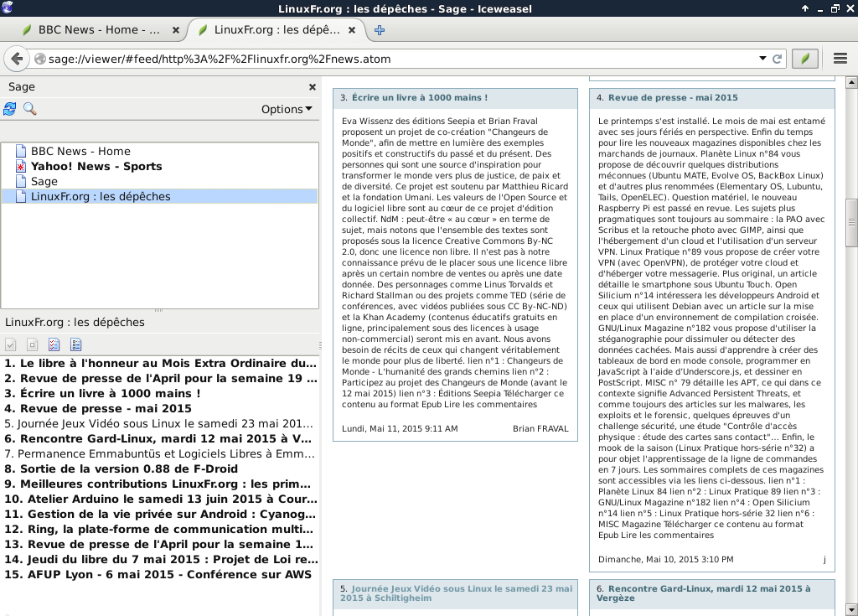The image size is (858, 616).
Task: Open list item 4 Revue de presse mai 2015
Action: (x=160, y=408)
